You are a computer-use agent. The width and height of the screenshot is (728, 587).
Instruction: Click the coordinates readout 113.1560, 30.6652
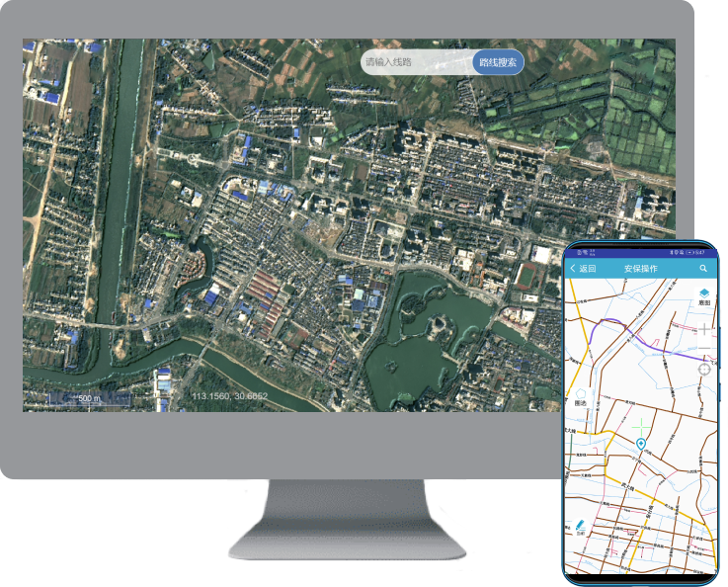[x=230, y=396]
